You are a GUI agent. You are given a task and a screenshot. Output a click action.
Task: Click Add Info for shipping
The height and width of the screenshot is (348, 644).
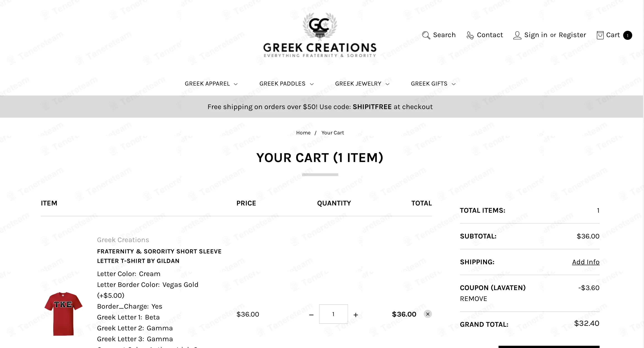point(586,262)
